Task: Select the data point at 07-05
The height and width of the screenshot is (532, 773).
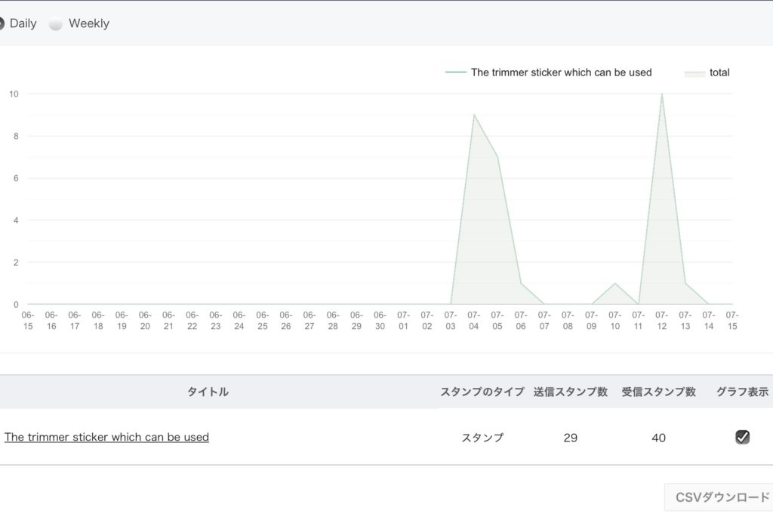Action: (x=497, y=157)
